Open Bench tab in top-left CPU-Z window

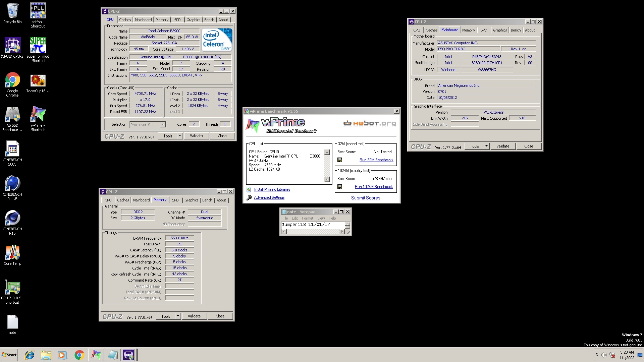pos(209,20)
